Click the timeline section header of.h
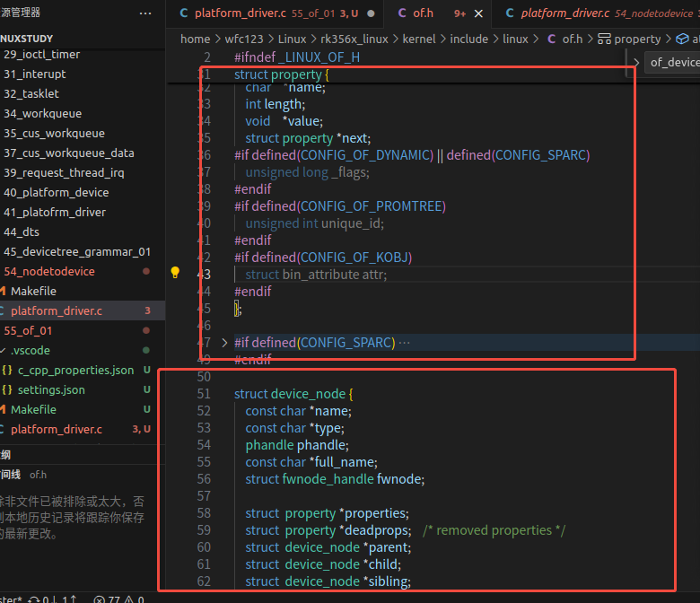Screen dimensions: 700x603 (83, 475)
